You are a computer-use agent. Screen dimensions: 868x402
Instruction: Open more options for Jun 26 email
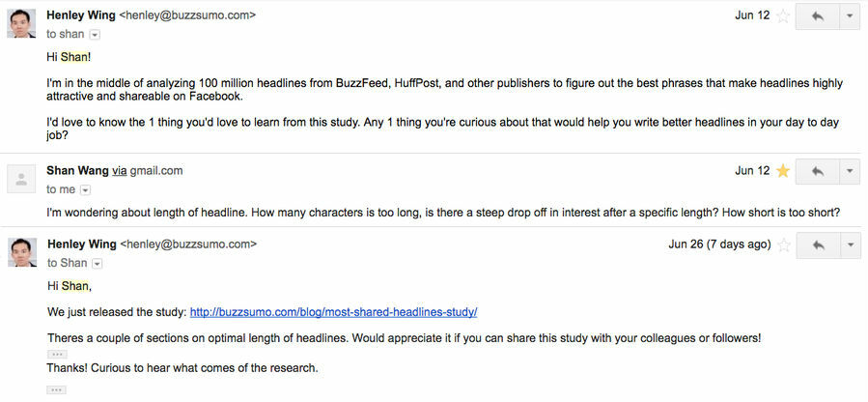click(850, 244)
